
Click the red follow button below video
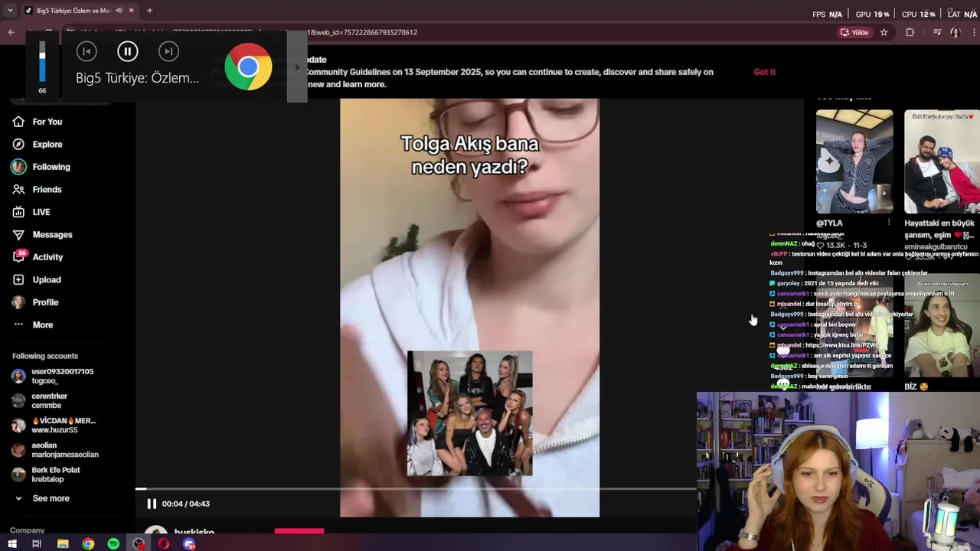point(299,531)
